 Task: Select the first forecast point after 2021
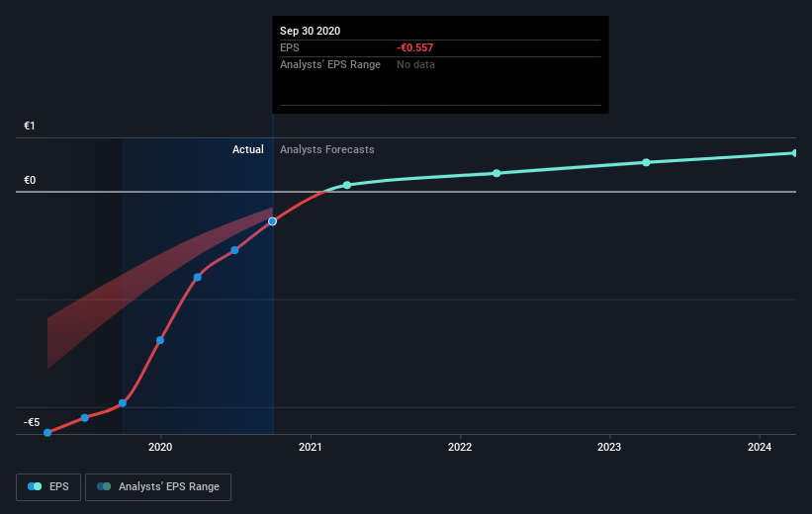click(x=347, y=185)
